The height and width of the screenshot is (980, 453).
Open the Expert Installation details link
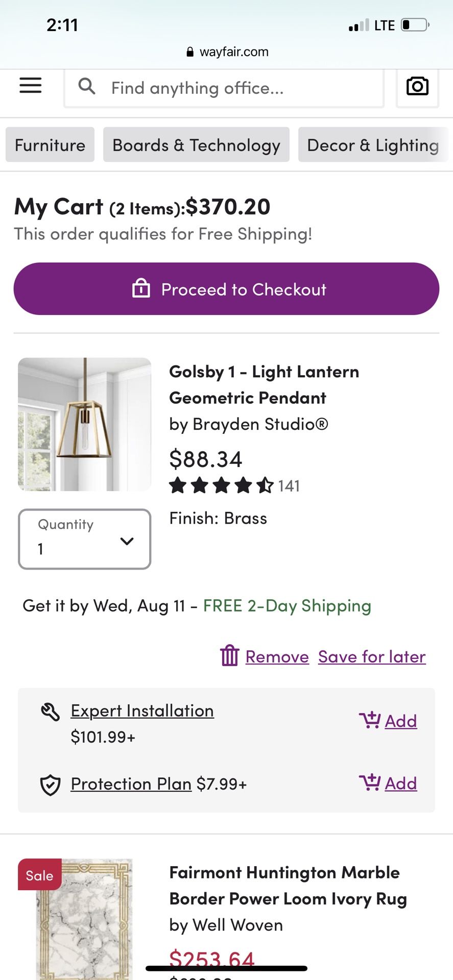click(x=142, y=710)
